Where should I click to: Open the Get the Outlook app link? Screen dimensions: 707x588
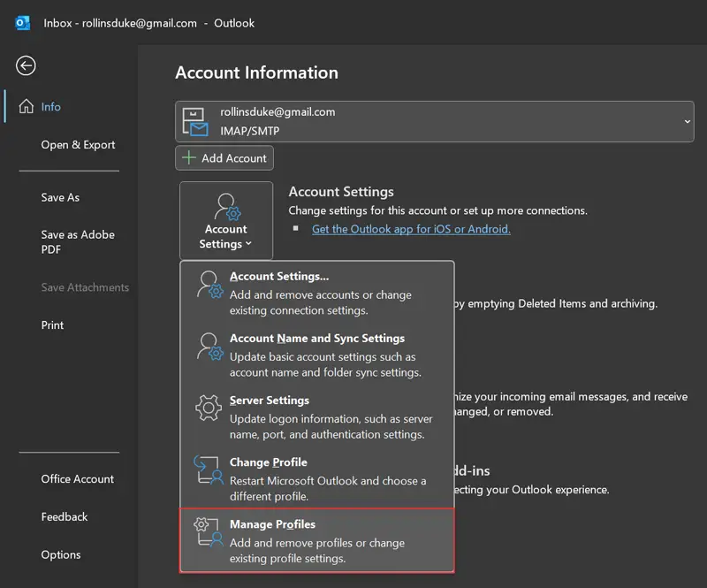point(411,229)
